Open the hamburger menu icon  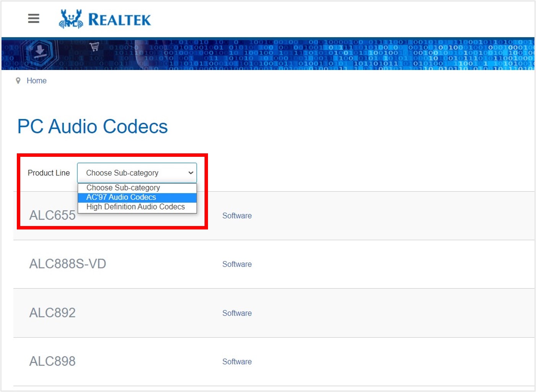[34, 18]
